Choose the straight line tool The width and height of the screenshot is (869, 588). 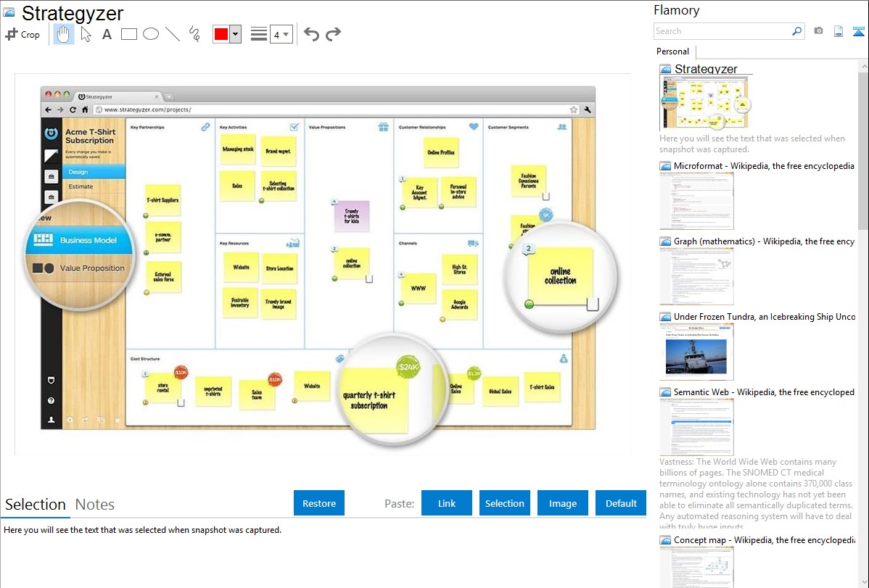[173, 34]
